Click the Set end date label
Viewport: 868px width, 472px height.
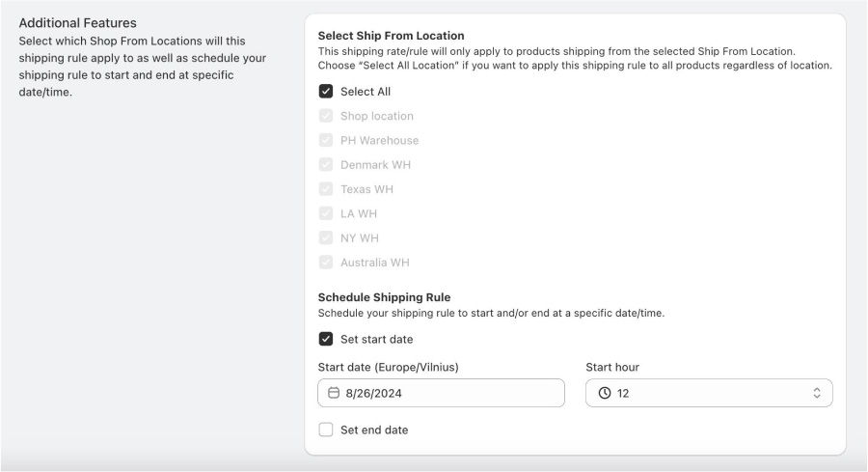click(x=374, y=430)
